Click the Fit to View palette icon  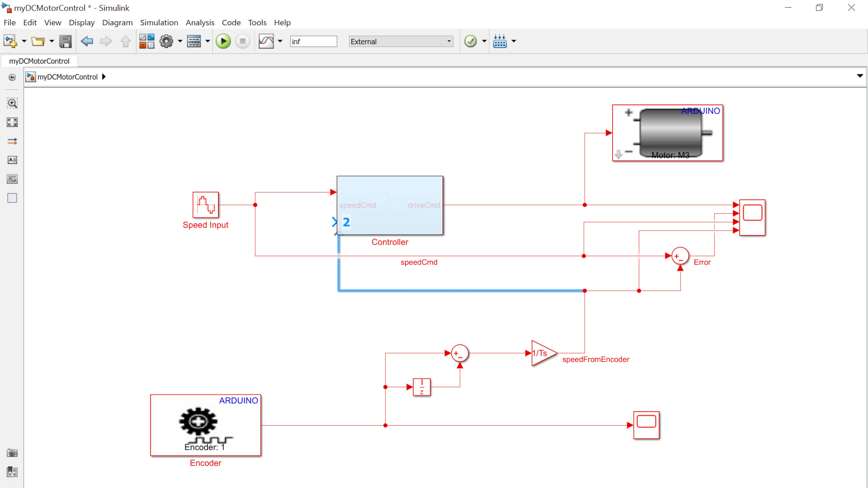(12, 122)
